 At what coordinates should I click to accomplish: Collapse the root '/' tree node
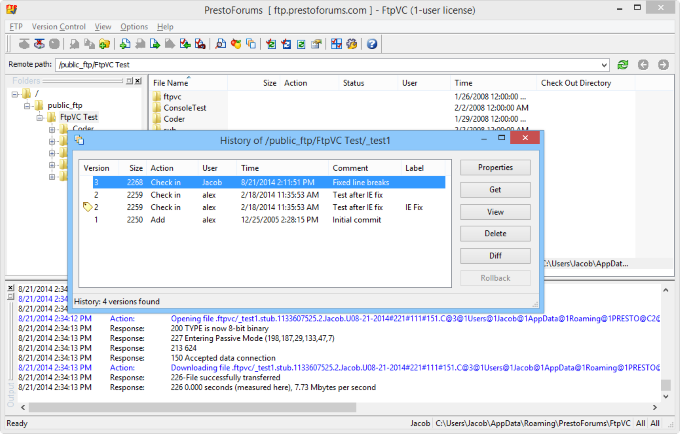tap(15, 94)
